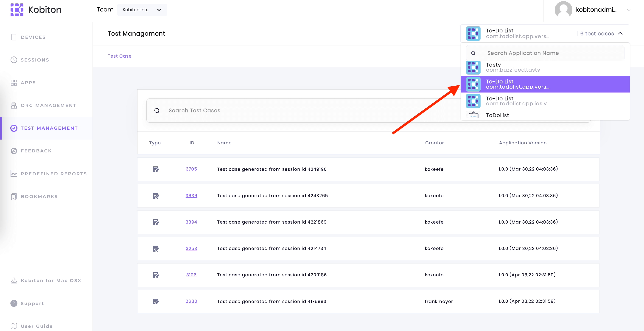Click the type icon for test case 3705
This screenshot has height=331, width=644.
pyautogui.click(x=156, y=169)
